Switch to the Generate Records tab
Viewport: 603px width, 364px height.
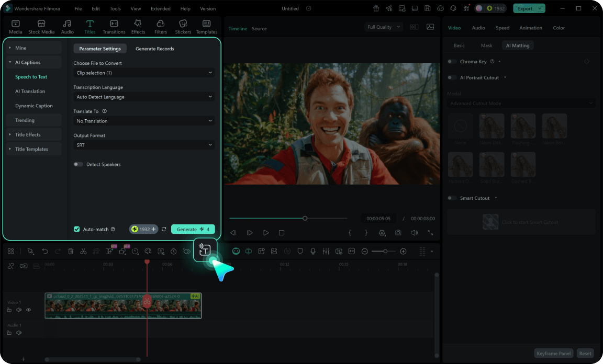click(x=154, y=48)
